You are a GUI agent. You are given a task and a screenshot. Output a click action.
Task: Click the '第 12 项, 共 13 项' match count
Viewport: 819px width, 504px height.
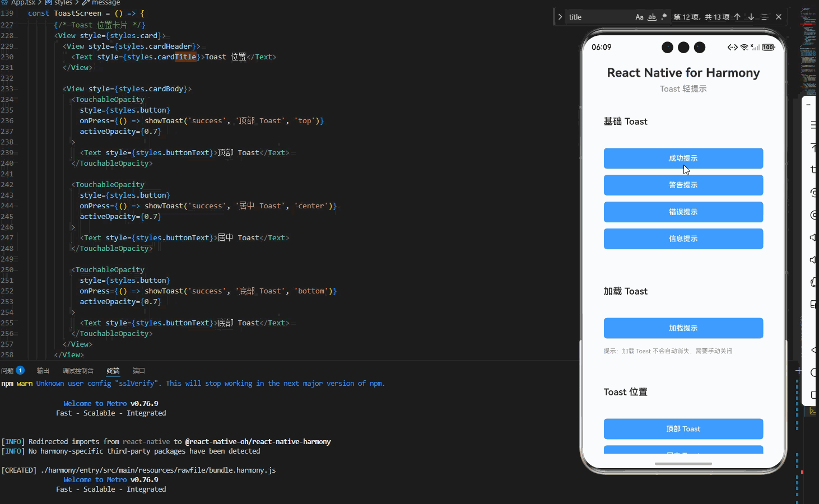coord(701,17)
